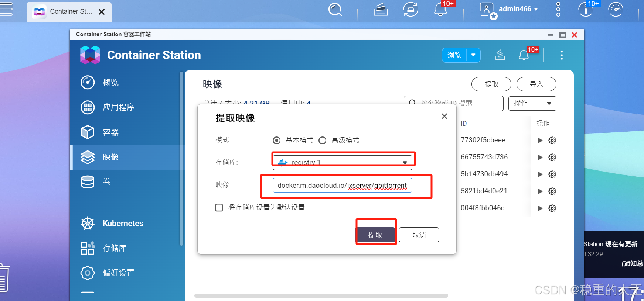Open the 存储库 registry-1 dropdown
Screen dimensions: 644x301
point(342,162)
